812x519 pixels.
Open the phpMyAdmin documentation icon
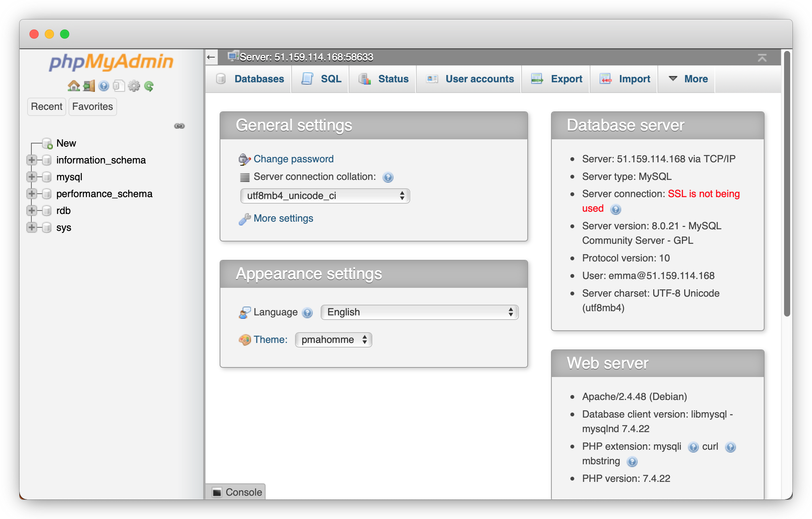pos(104,86)
